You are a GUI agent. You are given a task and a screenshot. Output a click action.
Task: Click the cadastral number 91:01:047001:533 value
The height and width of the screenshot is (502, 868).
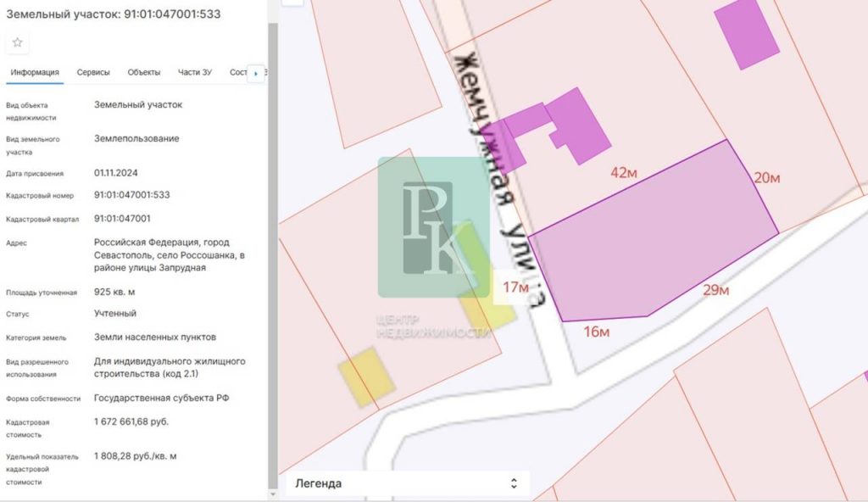[131, 195]
